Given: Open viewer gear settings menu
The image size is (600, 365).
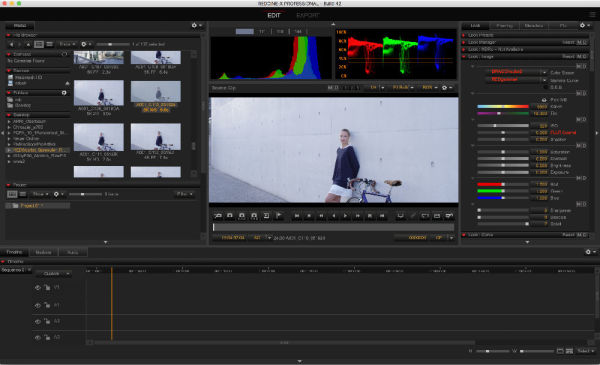Looking at the screenshot, I should coord(446,88).
